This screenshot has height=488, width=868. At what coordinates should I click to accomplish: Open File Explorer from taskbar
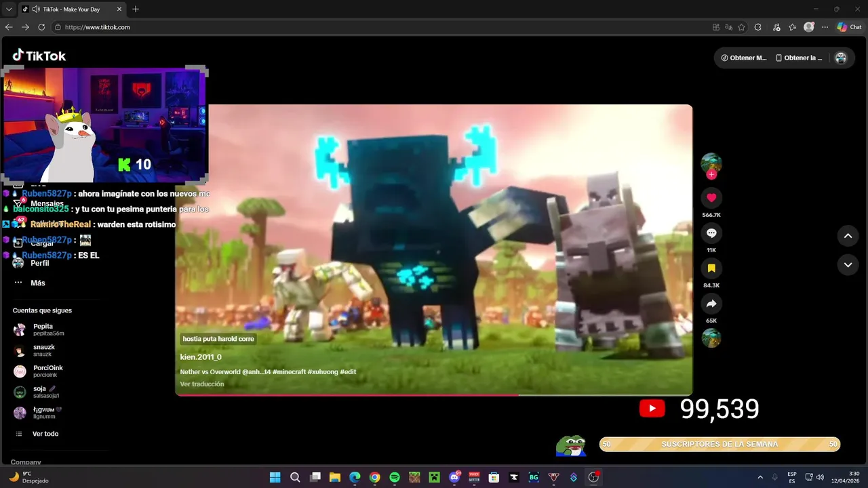pyautogui.click(x=335, y=477)
